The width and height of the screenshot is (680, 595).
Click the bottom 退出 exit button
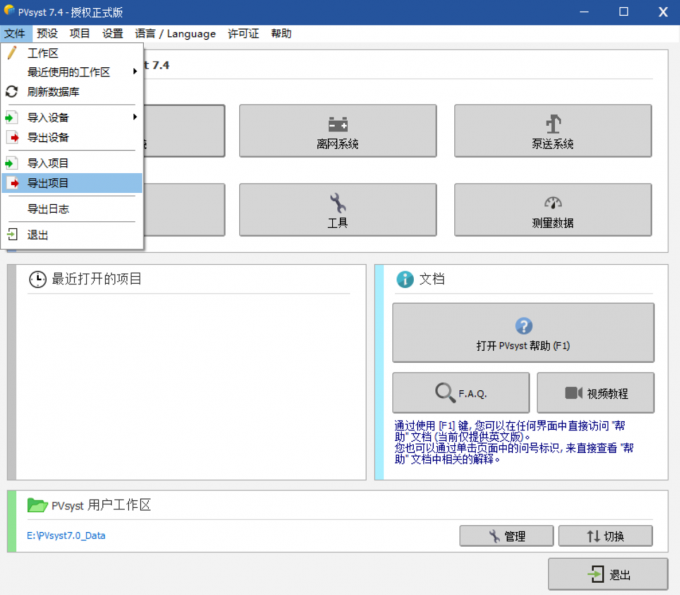point(608,574)
